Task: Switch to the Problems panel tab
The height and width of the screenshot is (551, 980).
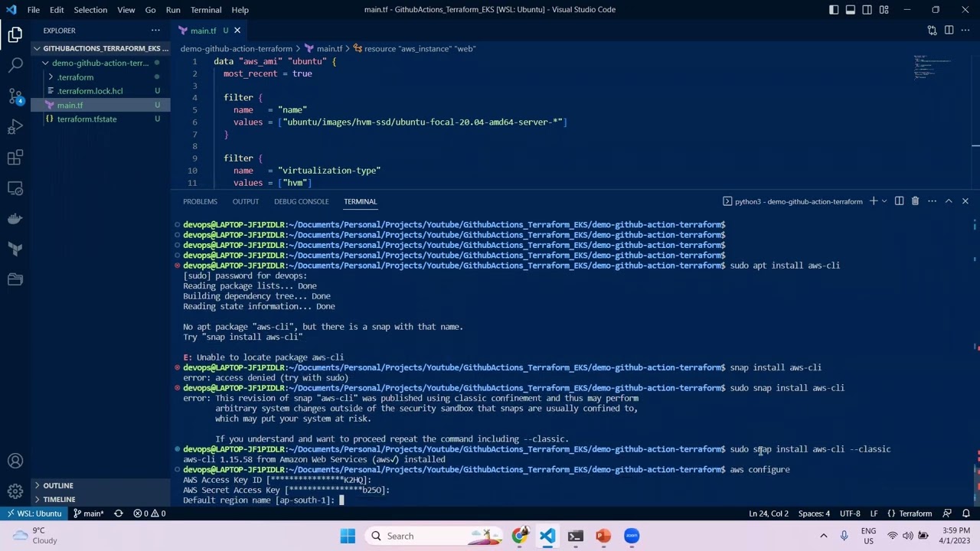Action: [x=200, y=201]
